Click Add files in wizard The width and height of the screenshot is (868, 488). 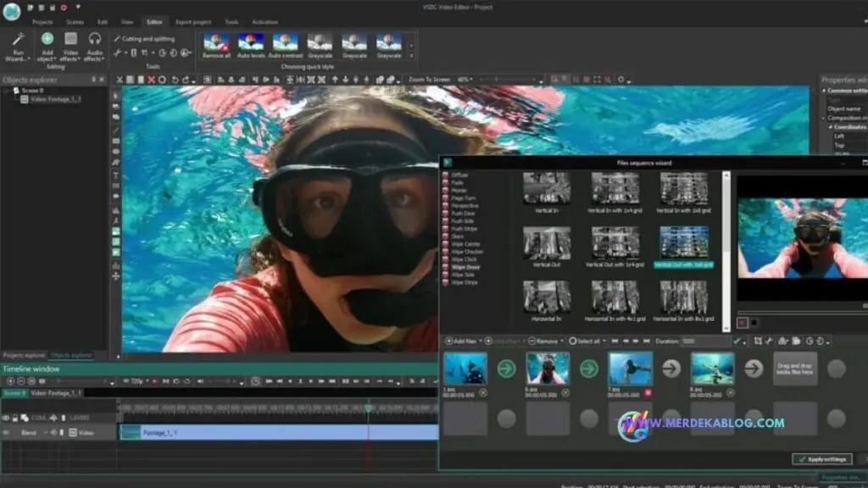click(x=460, y=341)
